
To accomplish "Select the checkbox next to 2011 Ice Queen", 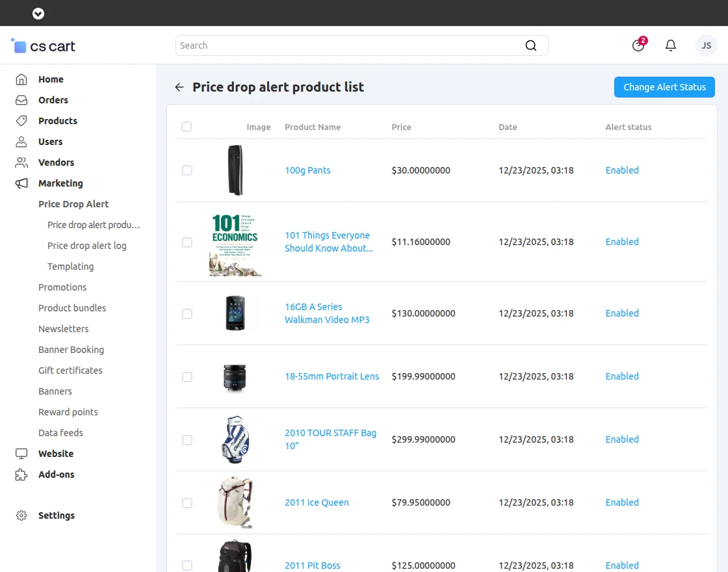I will click(x=187, y=502).
